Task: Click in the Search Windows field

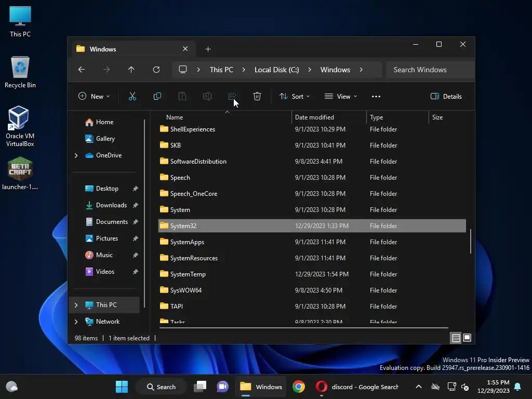Action: tap(430, 70)
